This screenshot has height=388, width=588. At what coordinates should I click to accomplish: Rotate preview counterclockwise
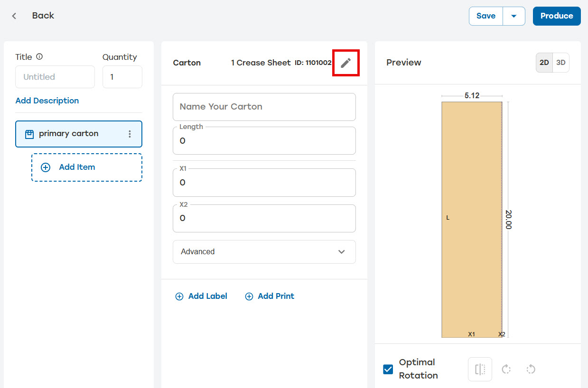(531, 369)
